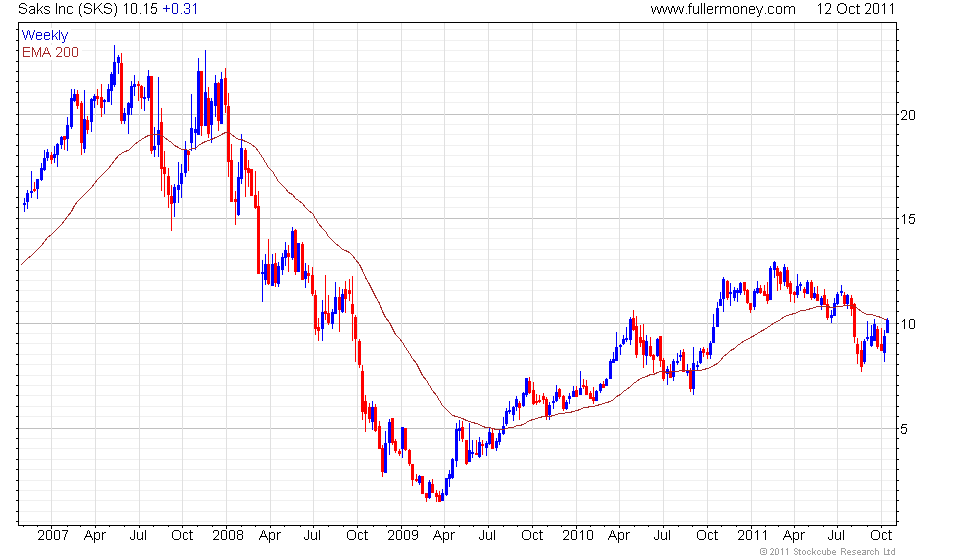Viewport: 980px width, 560px height.
Task: Click the '20' price axis label
Action: 908,115
